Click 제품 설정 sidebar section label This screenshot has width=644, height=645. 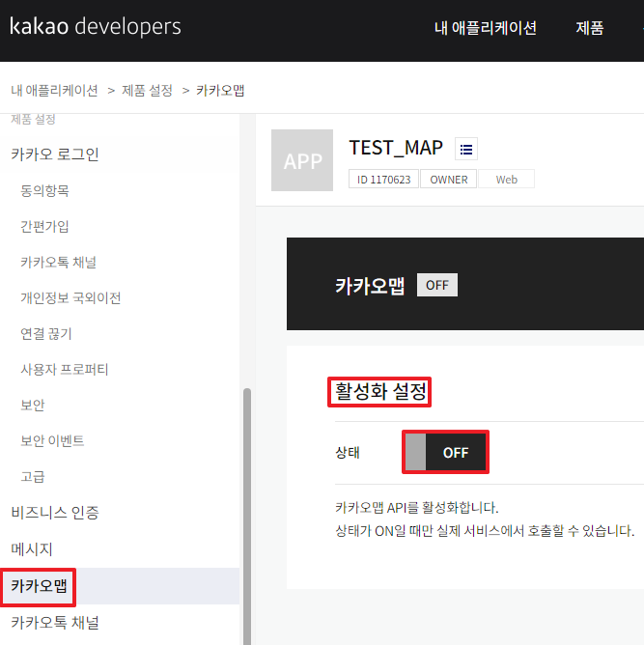click(33, 120)
